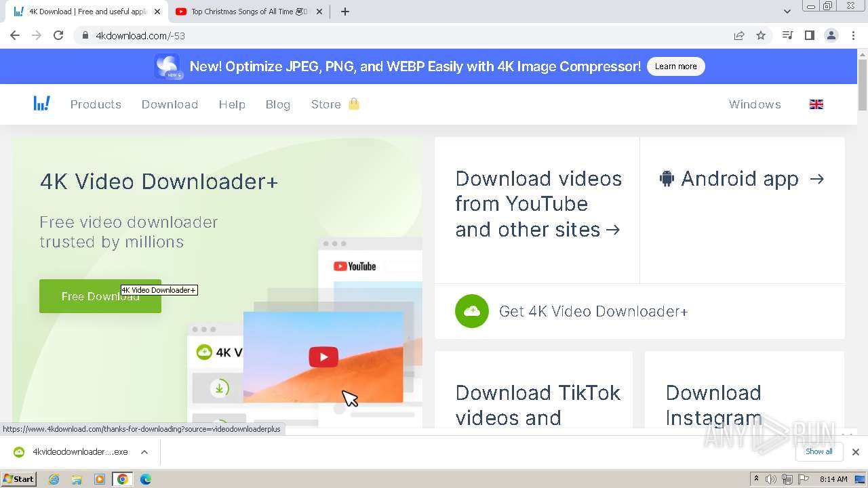Click the volume speaker tray icon
This screenshot has width=868, height=488.
pyautogui.click(x=771, y=479)
